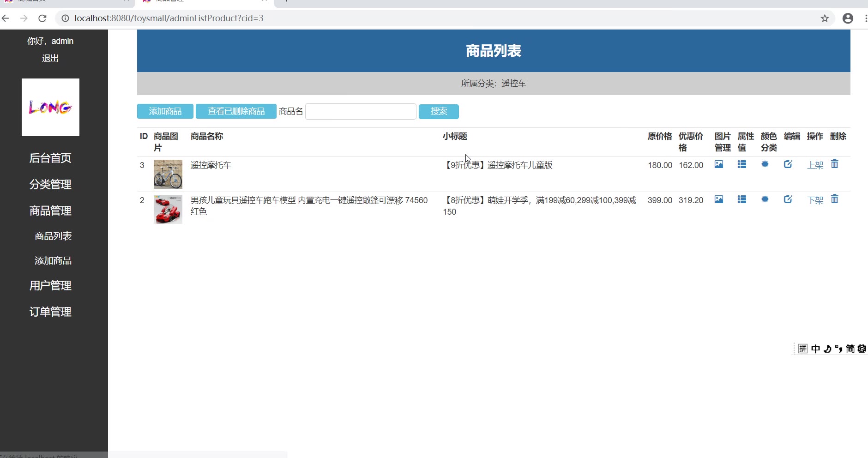Open color category icon for 遥控摩托车

pos(765,164)
